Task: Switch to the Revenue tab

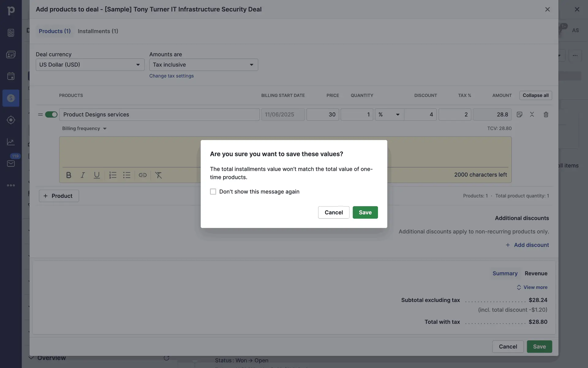Action: click(536, 273)
